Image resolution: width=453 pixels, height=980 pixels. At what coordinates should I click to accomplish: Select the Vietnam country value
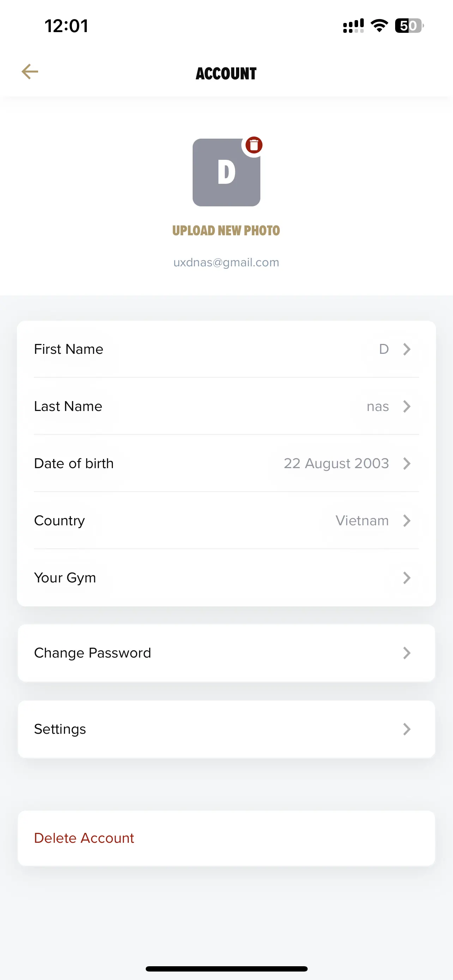(x=362, y=520)
